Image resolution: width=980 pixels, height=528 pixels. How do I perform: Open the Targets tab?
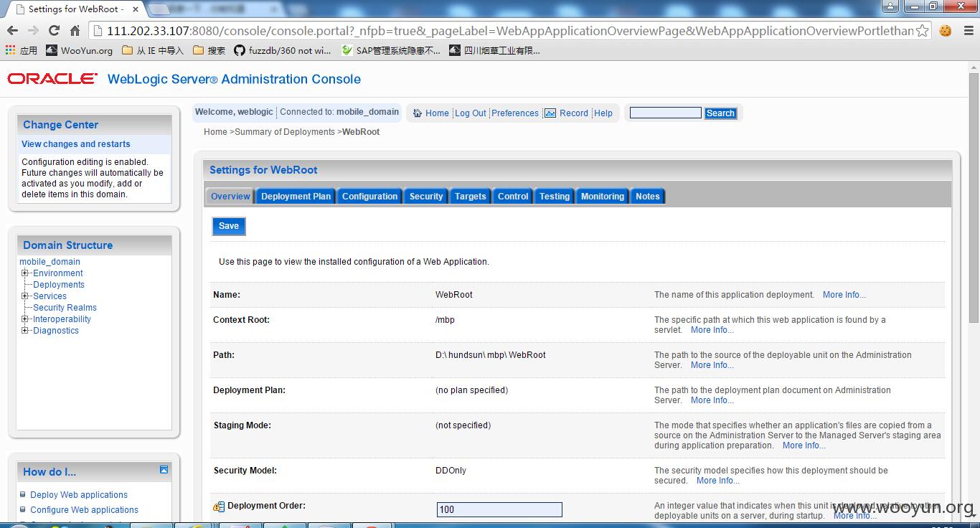point(470,197)
